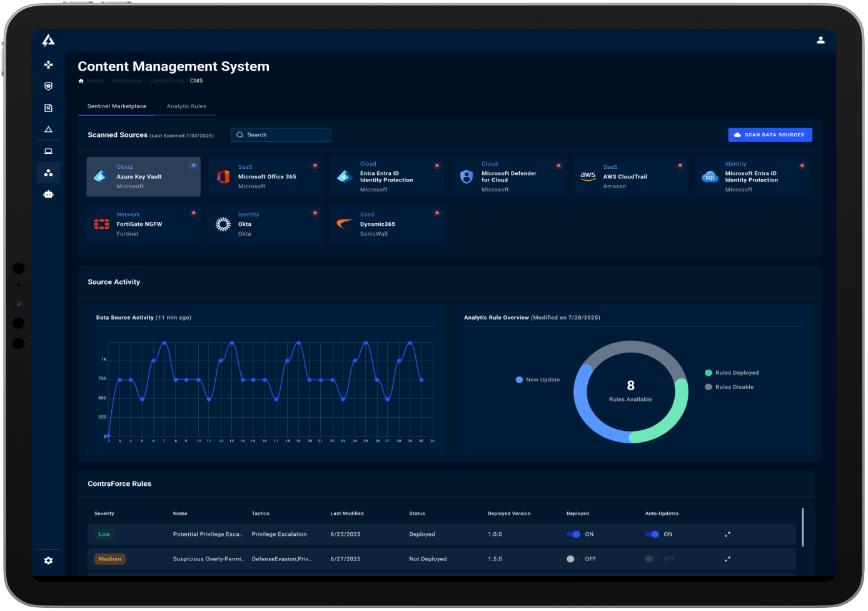
Task: Click the Entra ID Protection pyramid logo
Action: click(345, 177)
